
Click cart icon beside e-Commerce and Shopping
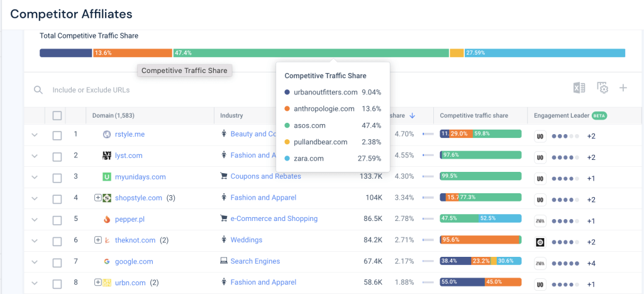224,218
